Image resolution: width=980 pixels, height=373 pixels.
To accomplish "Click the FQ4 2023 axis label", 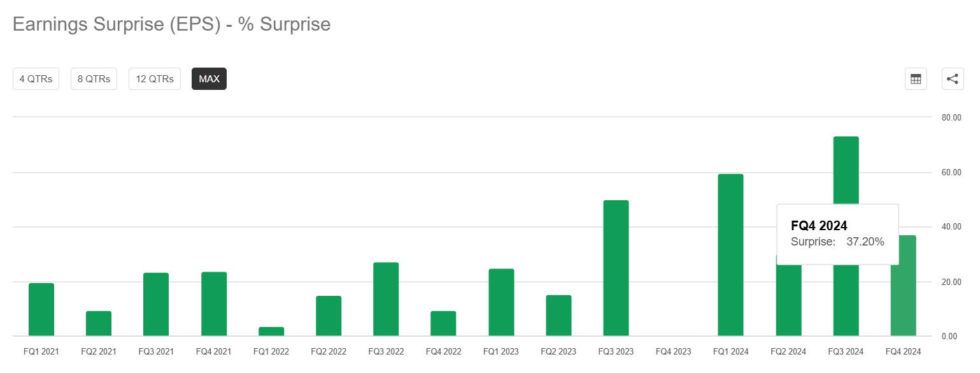I will [x=673, y=351].
